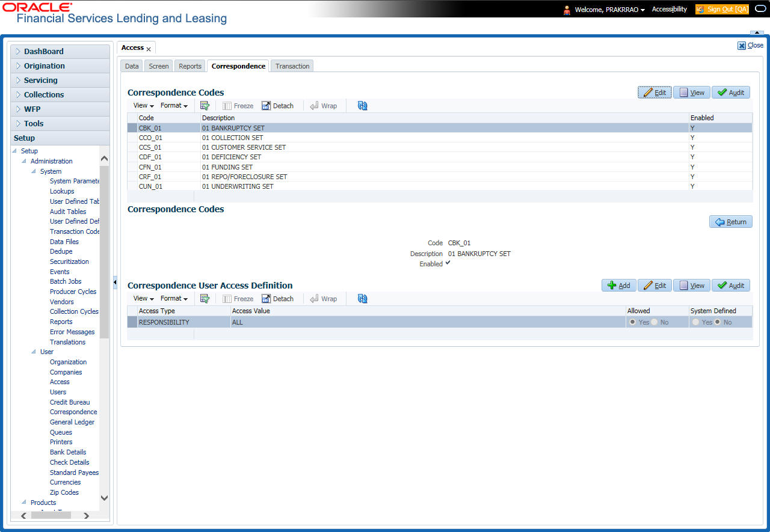770x532 pixels.
Task: Click the oval icon right of Sign Out
Action: click(760, 10)
